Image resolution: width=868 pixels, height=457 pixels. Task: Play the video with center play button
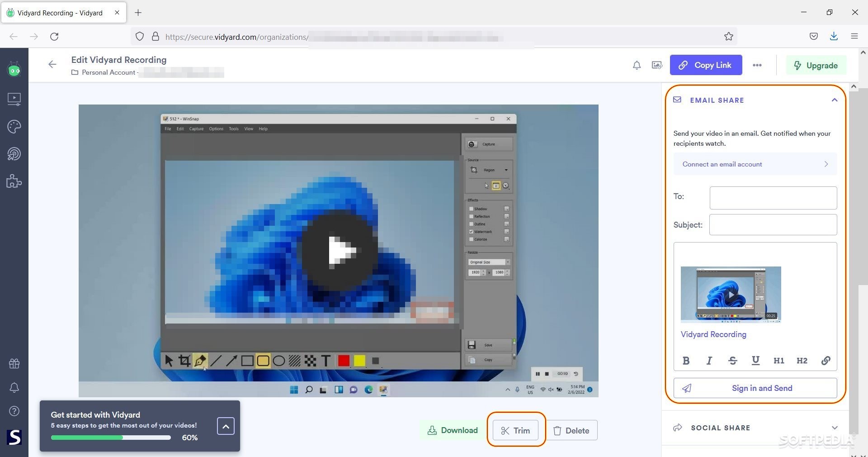coord(340,250)
